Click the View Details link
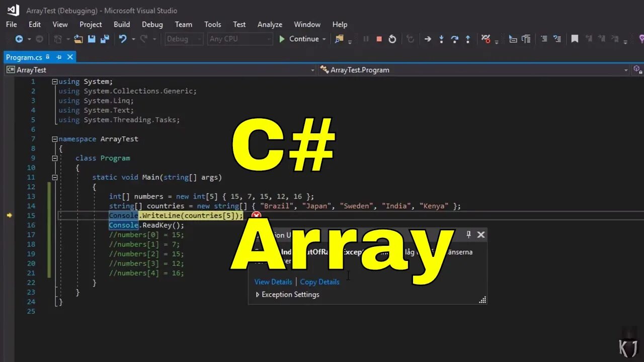 (x=273, y=282)
